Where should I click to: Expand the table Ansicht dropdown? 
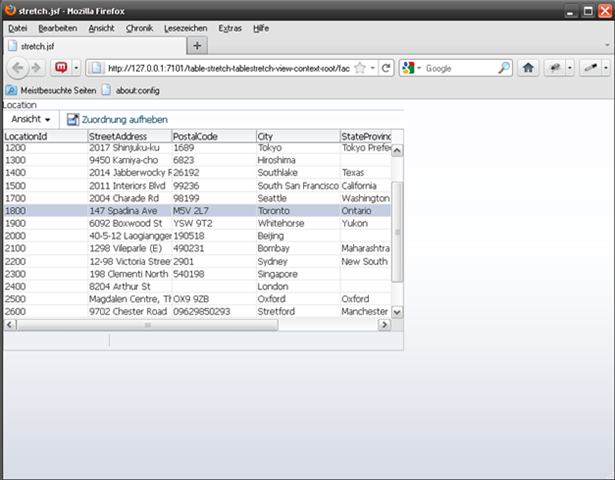click(x=31, y=119)
